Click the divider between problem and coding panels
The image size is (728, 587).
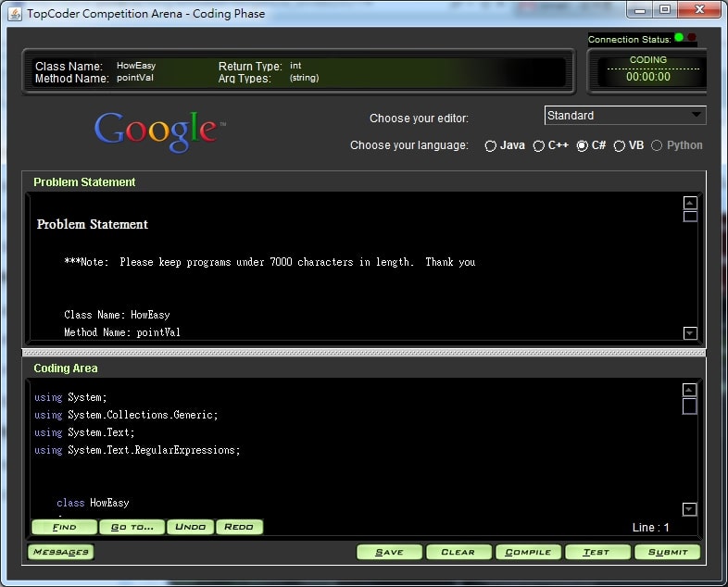point(364,353)
